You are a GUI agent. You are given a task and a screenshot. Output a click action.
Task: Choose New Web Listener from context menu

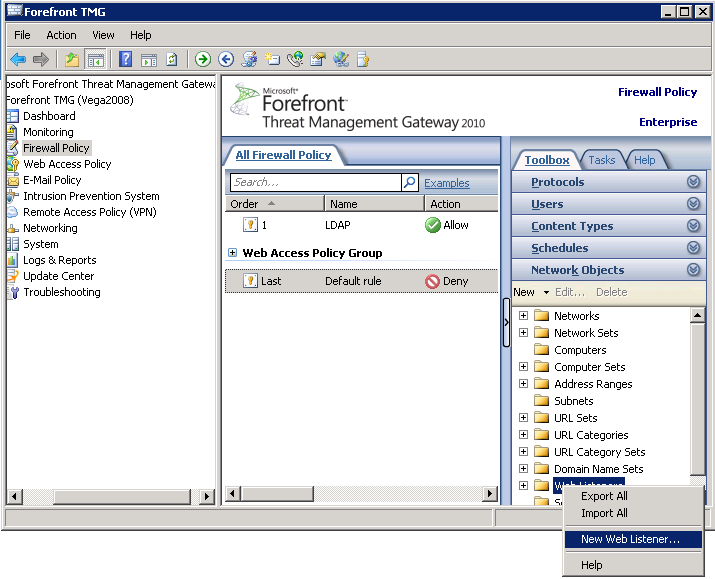[630, 539]
